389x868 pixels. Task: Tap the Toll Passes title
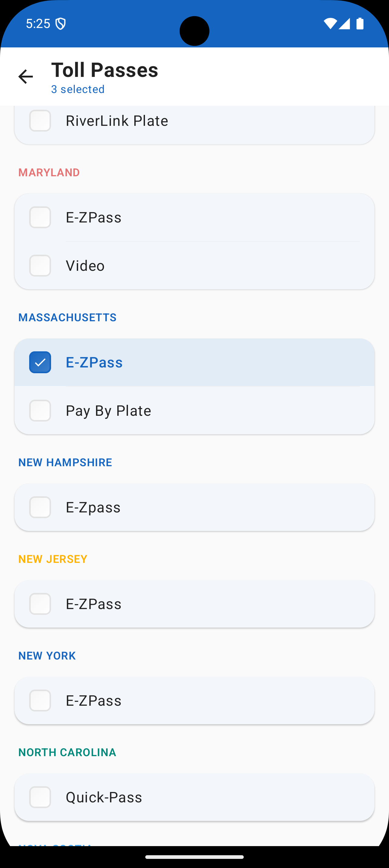tap(105, 70)
